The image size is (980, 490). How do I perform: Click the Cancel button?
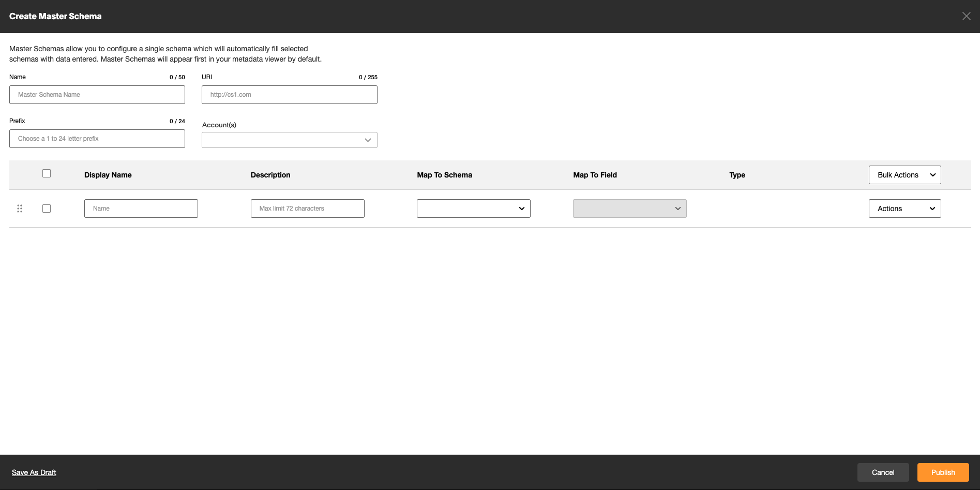click(x=883, y=472)
